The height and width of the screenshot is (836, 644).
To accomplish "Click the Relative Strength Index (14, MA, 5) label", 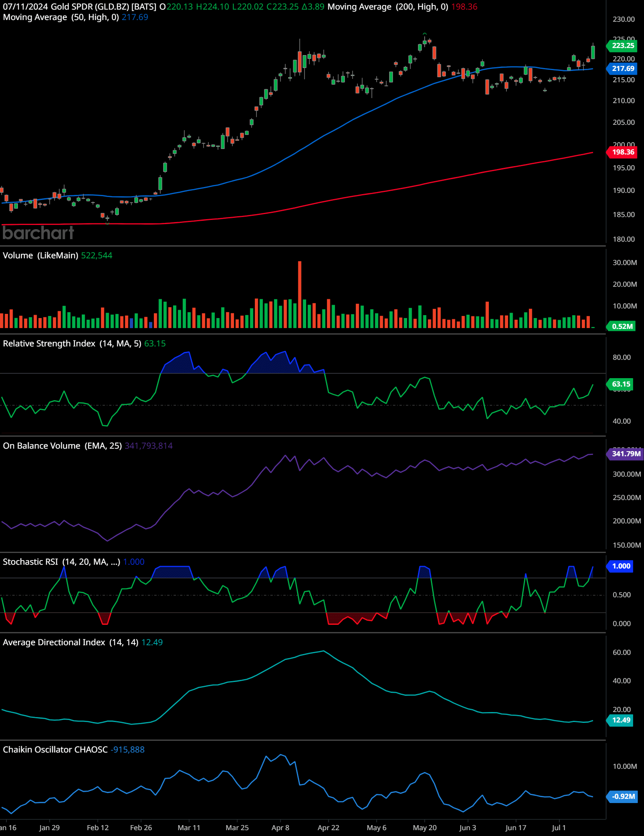I will [72, 343].
